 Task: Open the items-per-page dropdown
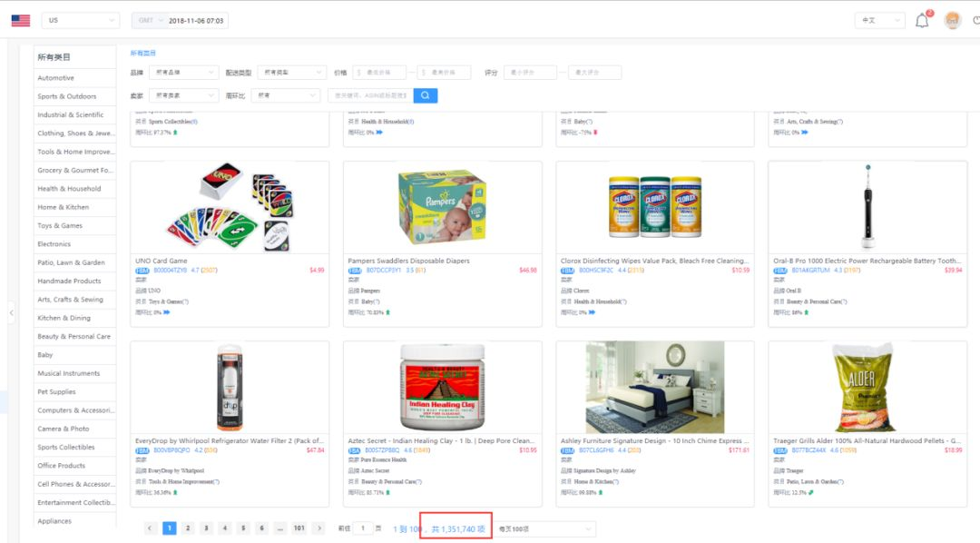[x=545, y=528]
